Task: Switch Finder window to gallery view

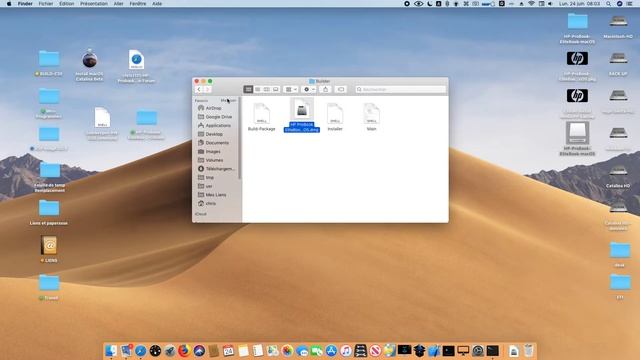Action: click(x=276, y=89)
